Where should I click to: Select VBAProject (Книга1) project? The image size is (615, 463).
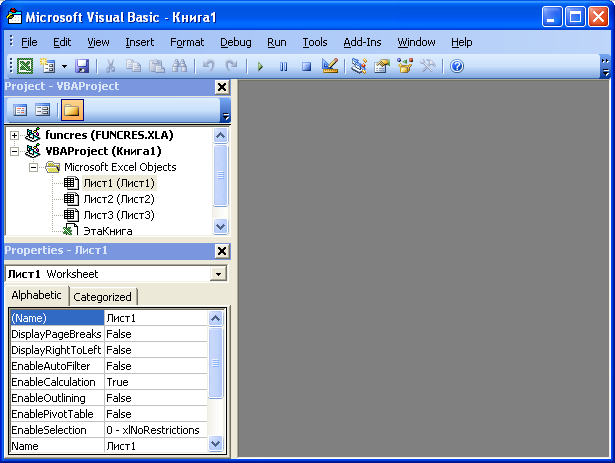pos(103,151)
